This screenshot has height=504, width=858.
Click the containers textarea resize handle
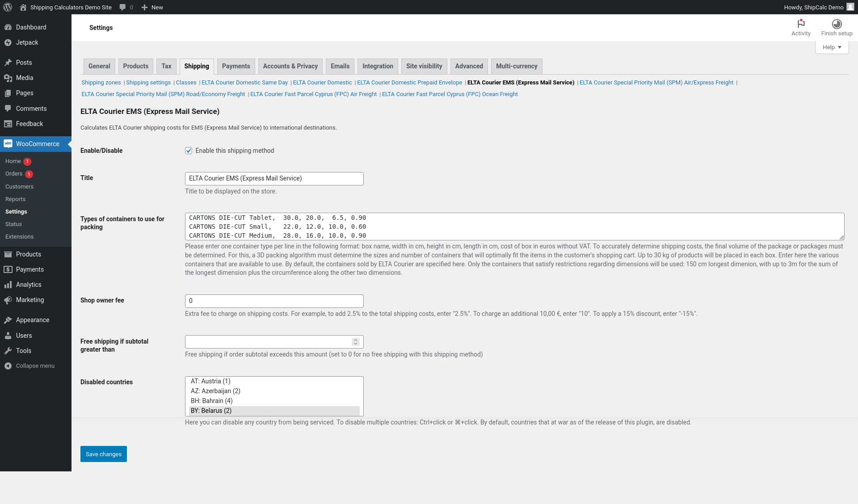(841, 237)
